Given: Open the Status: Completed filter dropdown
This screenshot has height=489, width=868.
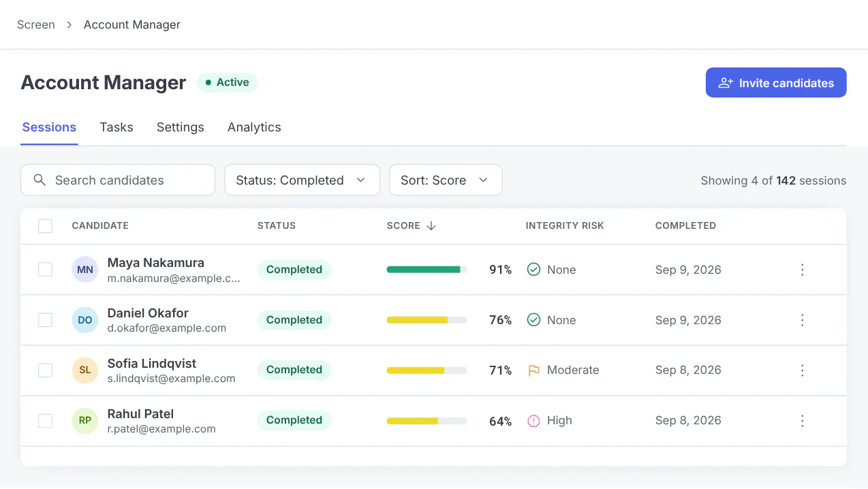Looking at the screenshot, I should [x=302, y=180].
